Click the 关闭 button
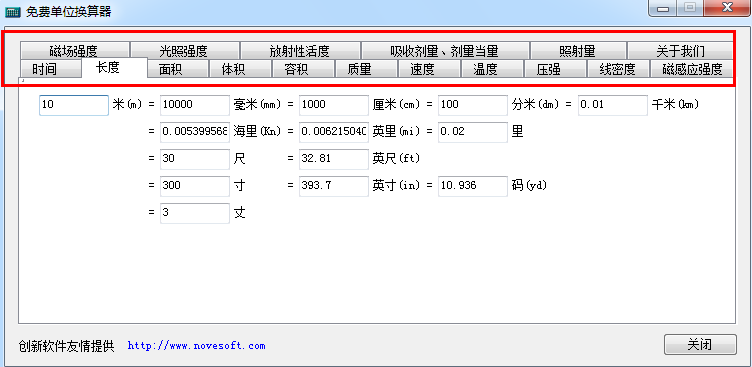The height and width of the screenshot is (367, 752). [x=700, y=344]
